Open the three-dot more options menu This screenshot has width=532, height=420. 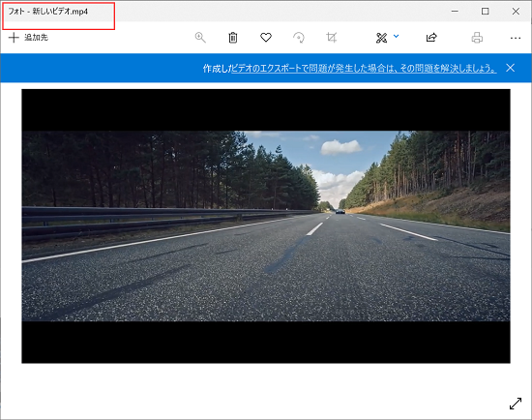pos(516,38)
